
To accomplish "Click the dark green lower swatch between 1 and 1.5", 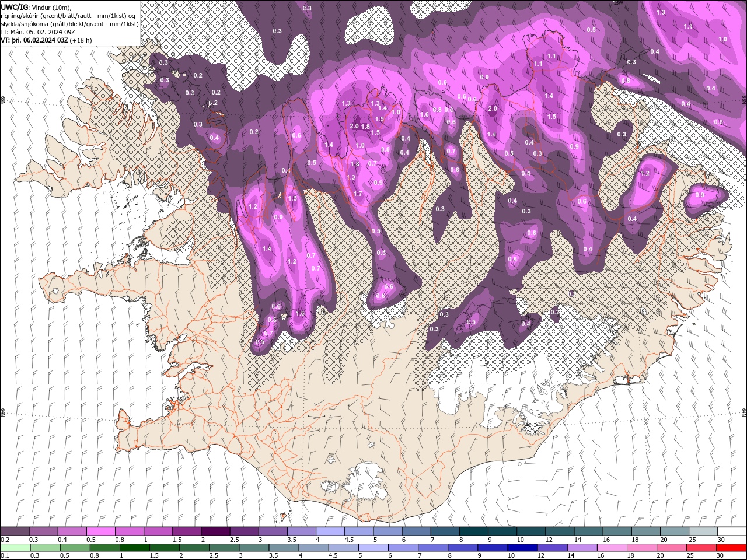I will (x=135, y=548).
